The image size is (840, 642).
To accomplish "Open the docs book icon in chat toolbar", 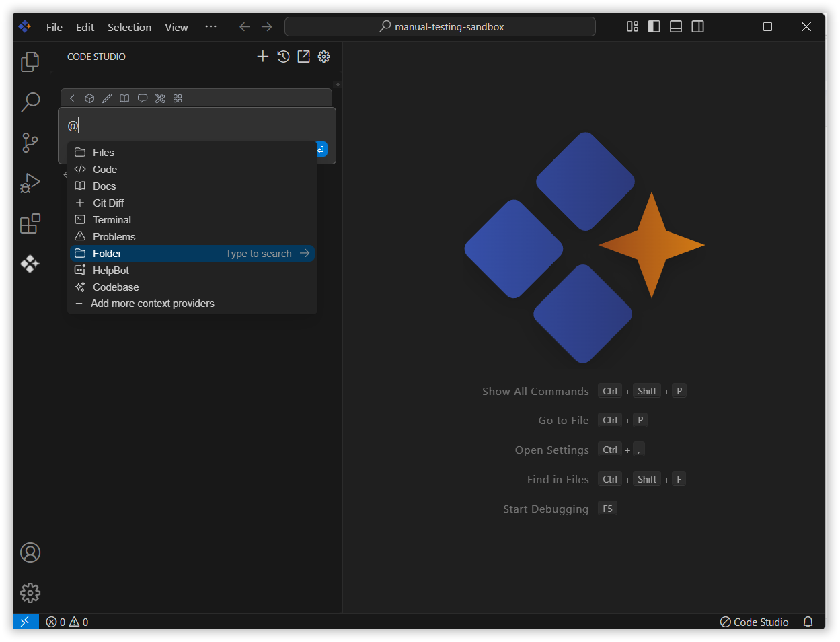I will pos(124,98).
